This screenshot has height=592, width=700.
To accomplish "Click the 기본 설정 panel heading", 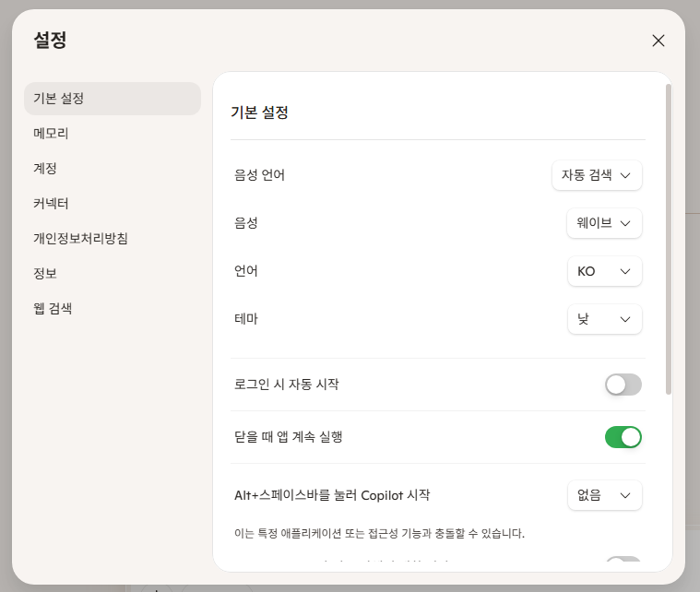I will pos(259,112).
